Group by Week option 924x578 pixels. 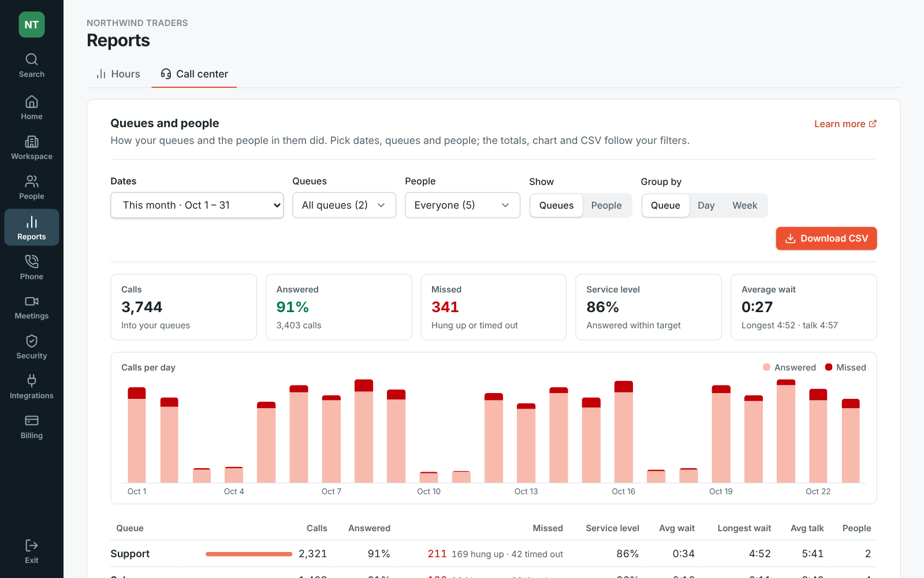[745, 206]
